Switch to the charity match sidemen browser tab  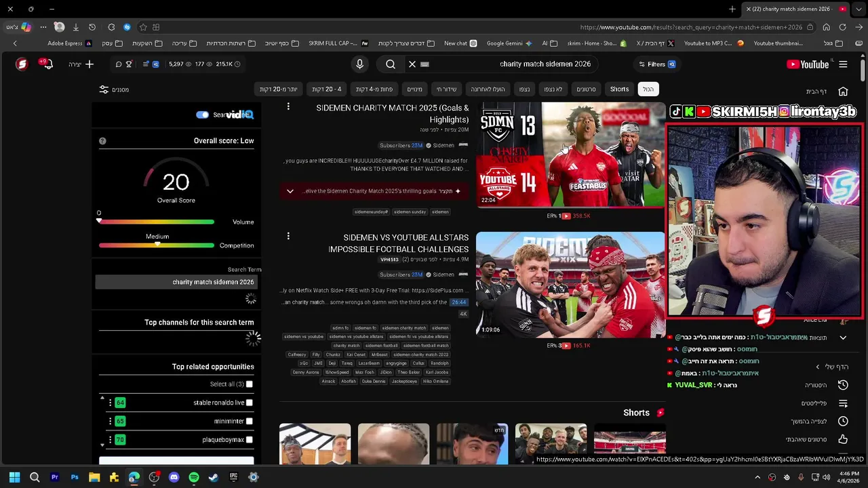pos(796,9)
